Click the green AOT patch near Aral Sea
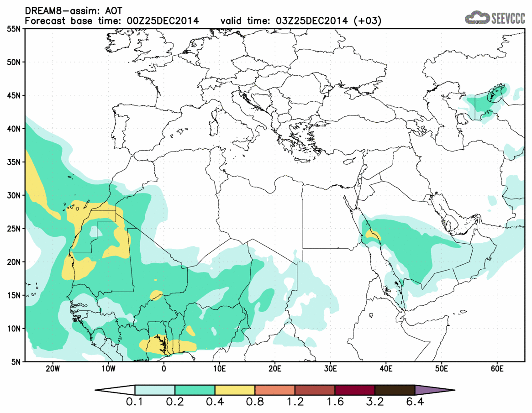 click(486, 101)
